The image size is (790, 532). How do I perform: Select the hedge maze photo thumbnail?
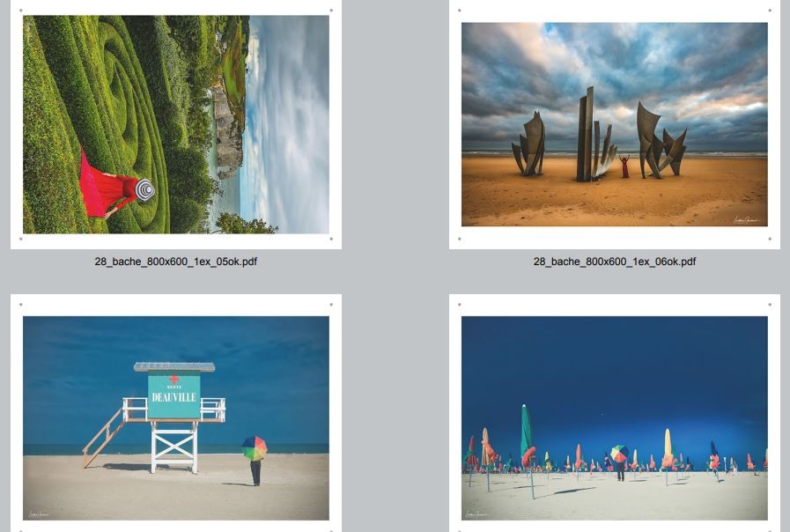point(176,124)
